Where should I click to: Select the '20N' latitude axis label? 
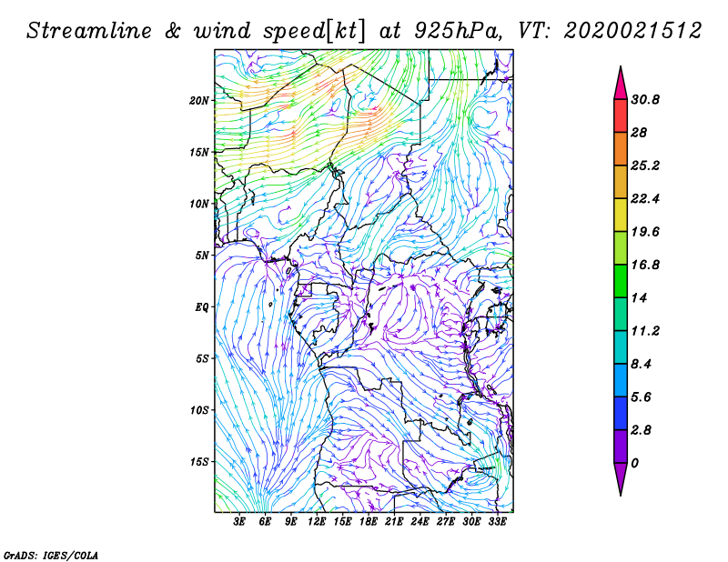click(200, 100)
